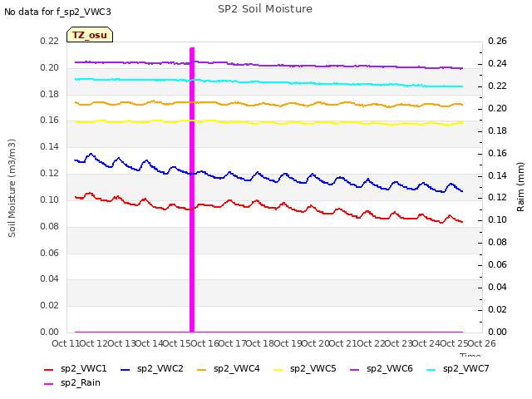532x399 pixels.
Task: Click the Oct 11 x-axis tick label
Action: 66,343
